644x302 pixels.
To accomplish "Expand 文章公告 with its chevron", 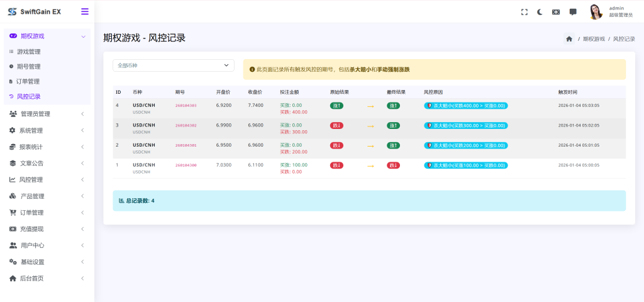I will tap(82, 163).
